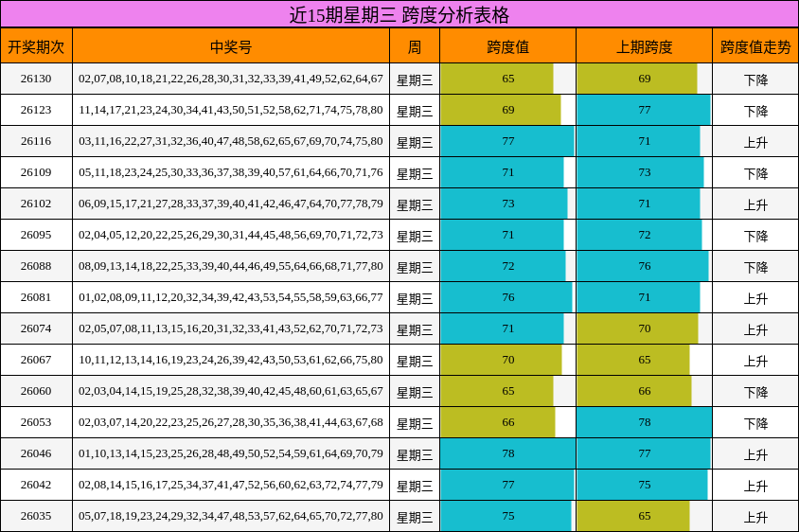Select draw number 26067

tap(36, 360)
